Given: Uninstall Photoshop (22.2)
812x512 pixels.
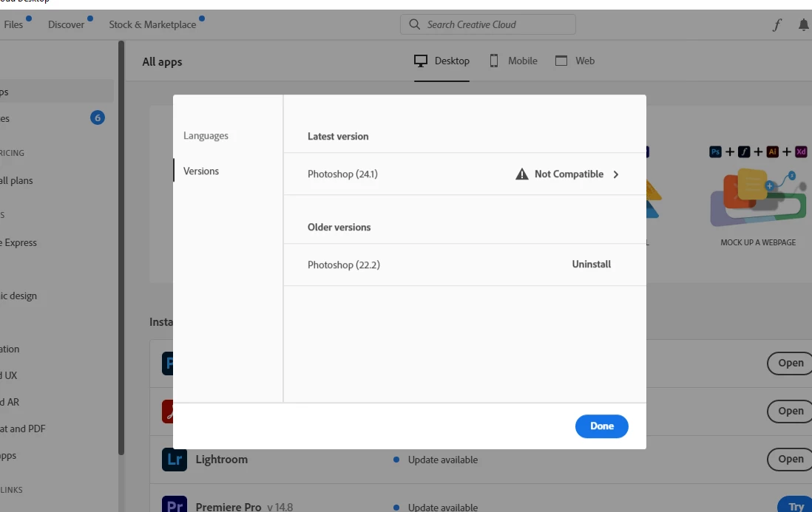Looking at the screenshot, I should (x=592, y=264).
